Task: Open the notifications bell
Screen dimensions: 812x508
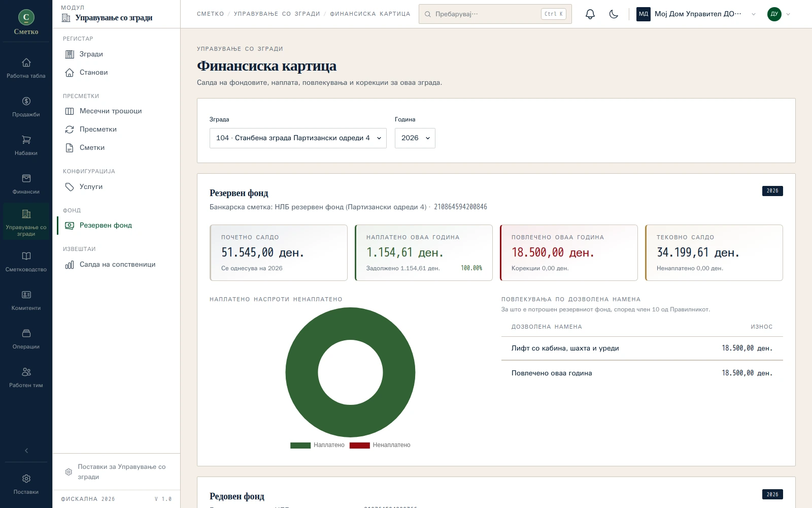Action: [590, 14]
